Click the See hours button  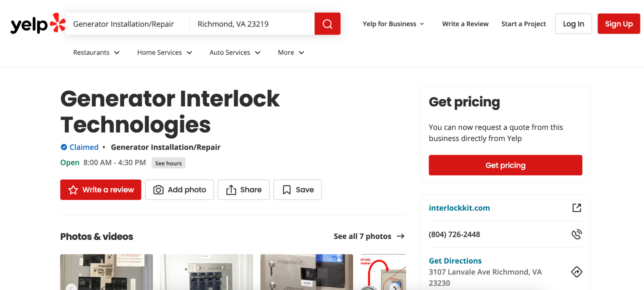tap(168, 163)
